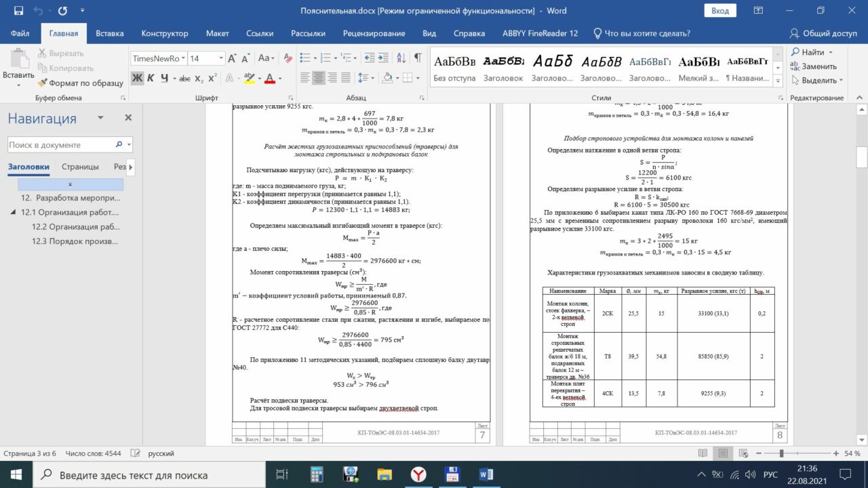868x488 pixels.
Task: Switch to Страницы in navigation pane
Action: [x=80, y=167]
